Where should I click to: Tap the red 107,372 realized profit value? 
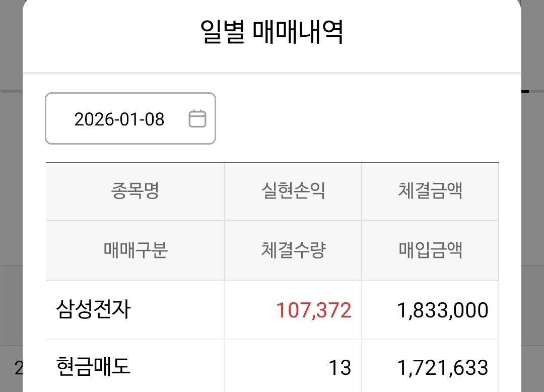point(313,310)
